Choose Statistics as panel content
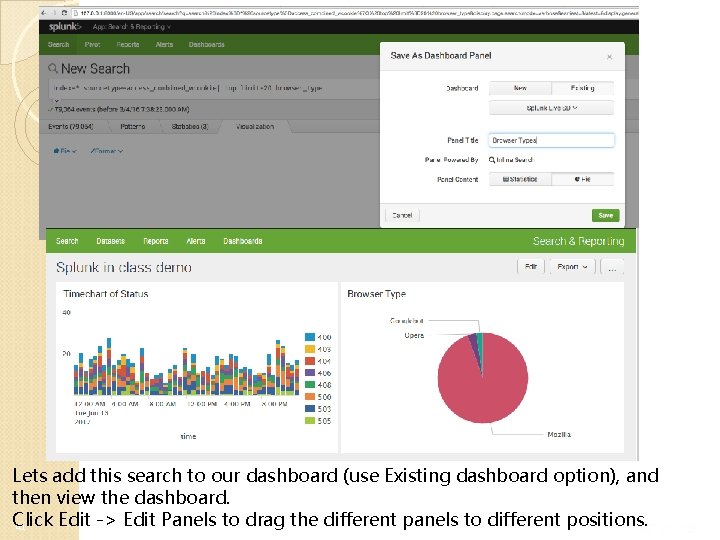 (520, 179)
